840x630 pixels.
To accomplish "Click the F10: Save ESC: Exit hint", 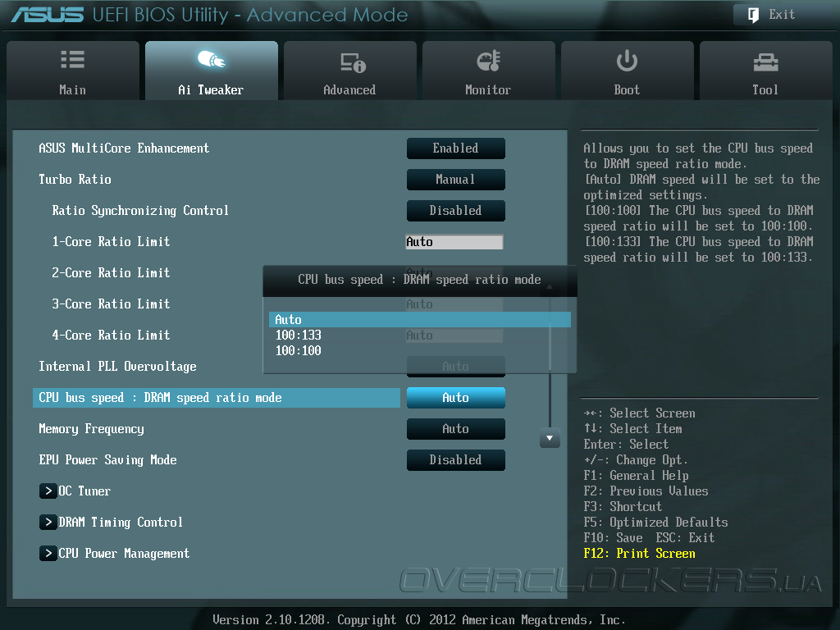I will click(650, 538).
